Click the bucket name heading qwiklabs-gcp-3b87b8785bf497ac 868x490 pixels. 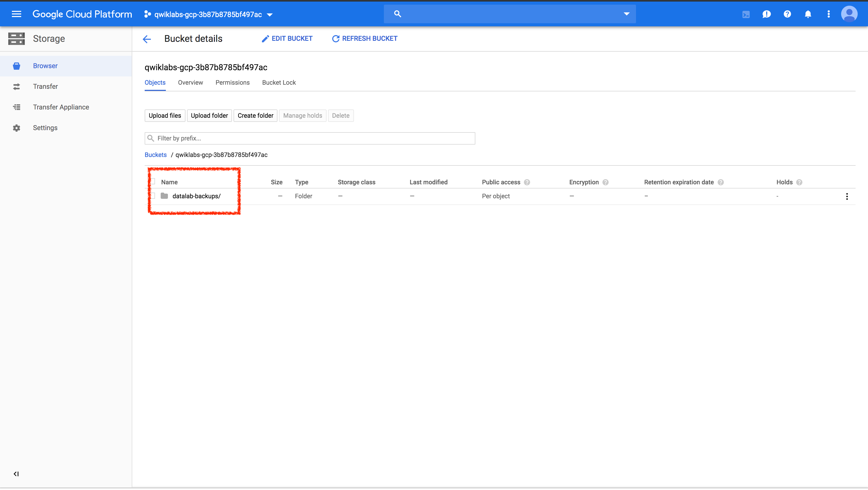(206, 67)
